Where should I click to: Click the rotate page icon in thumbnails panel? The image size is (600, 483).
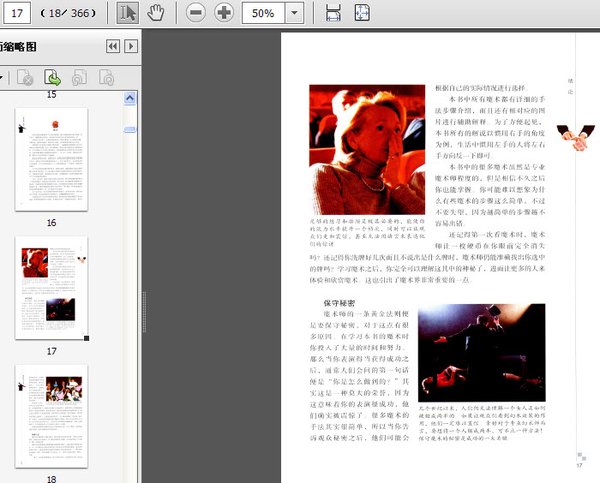tap(79, 77)
